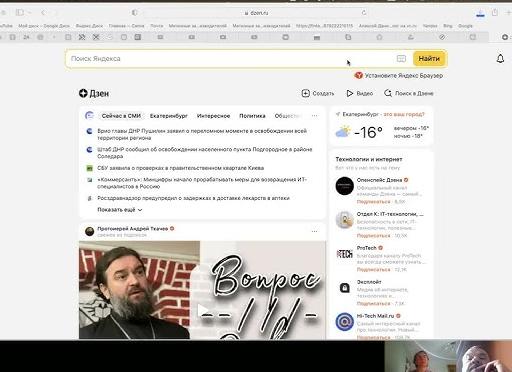Open Google bookmark in favorites bar
512x372 pixels.
(x=465, y=26)
